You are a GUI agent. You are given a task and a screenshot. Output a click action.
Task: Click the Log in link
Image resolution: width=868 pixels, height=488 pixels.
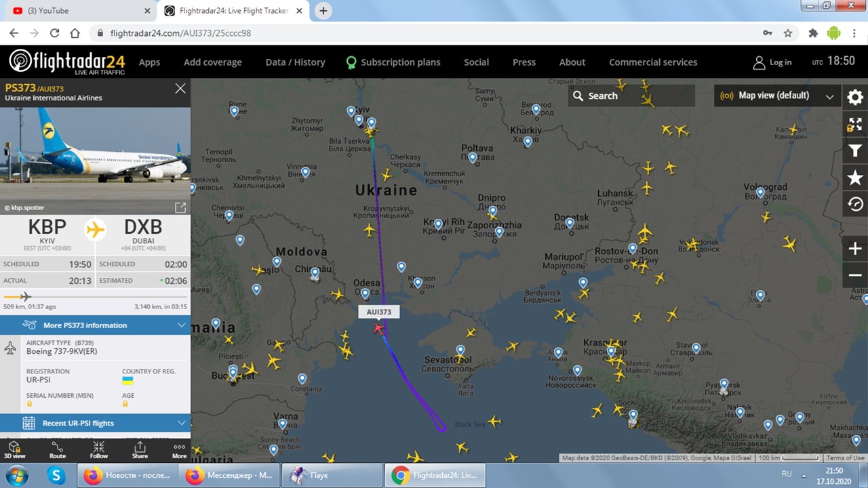click(772, 62)
